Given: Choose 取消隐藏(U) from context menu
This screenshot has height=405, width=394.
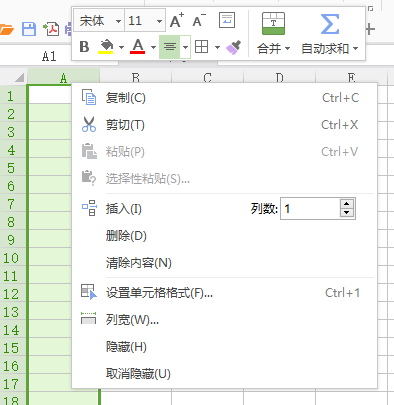Looking at the screenshot, I should 225,374.
